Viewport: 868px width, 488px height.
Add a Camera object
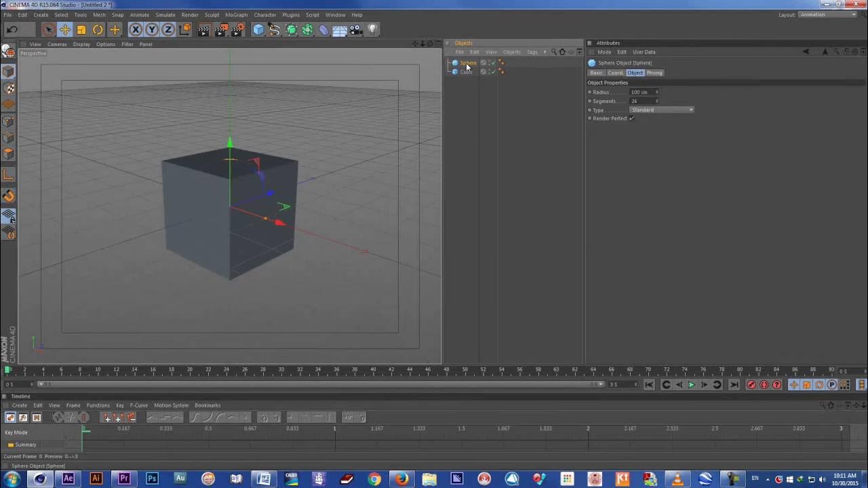pos(356,29)
